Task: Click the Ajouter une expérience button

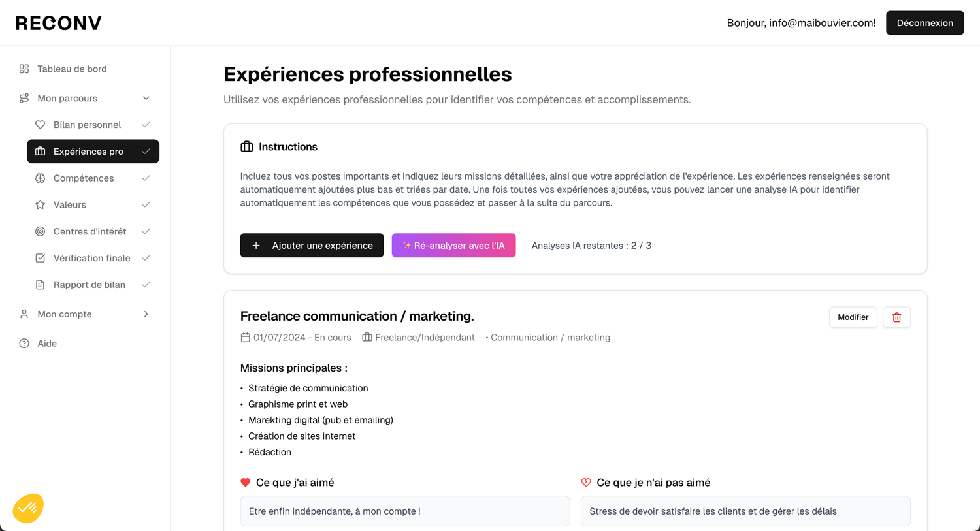Action: [312, 246]
